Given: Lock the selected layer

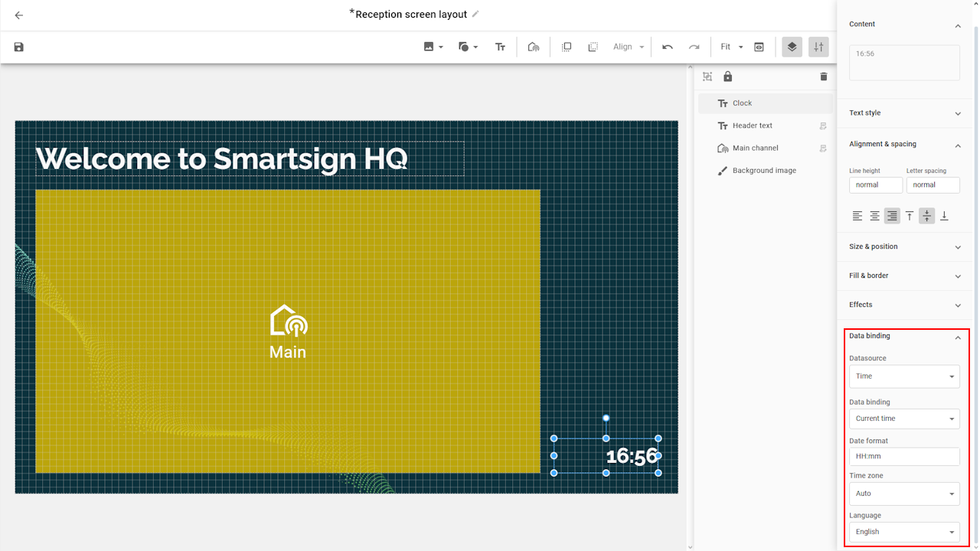Looking at the screenshot, I should click(727, 77).
